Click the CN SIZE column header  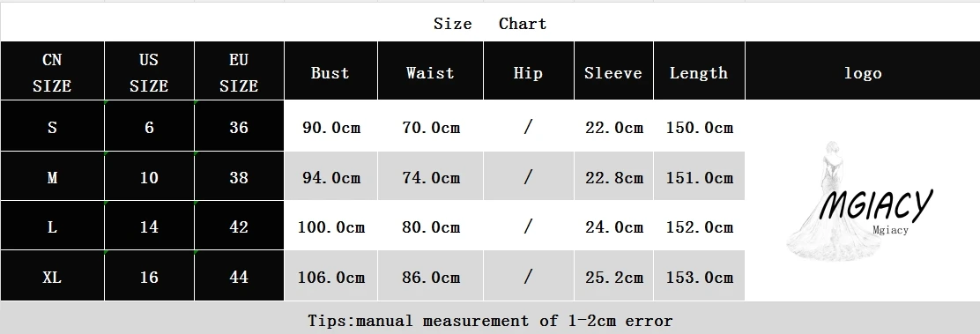click(x=52, y=71)
